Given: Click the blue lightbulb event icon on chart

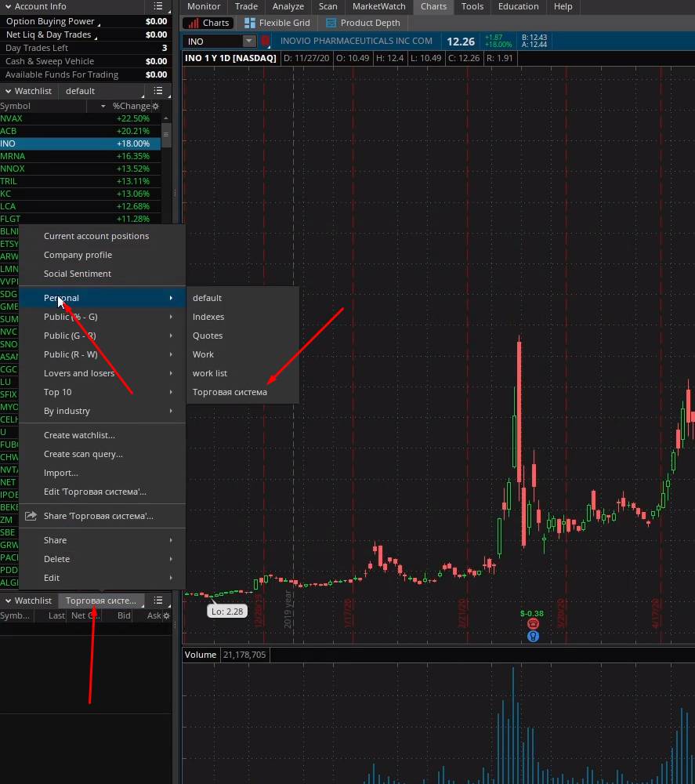Looking at the screenshot, I should (533, 637).
